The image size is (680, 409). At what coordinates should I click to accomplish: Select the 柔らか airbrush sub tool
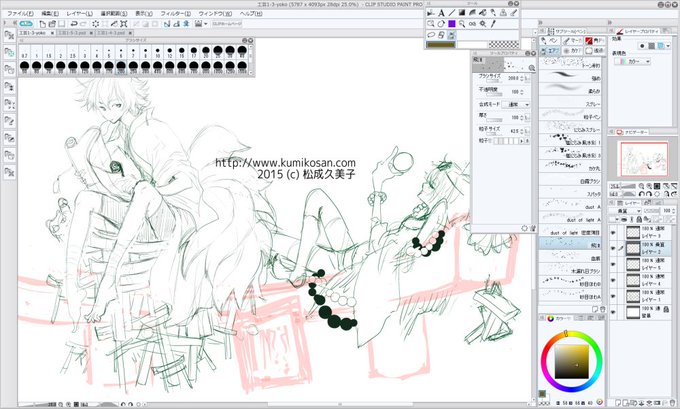570,91
